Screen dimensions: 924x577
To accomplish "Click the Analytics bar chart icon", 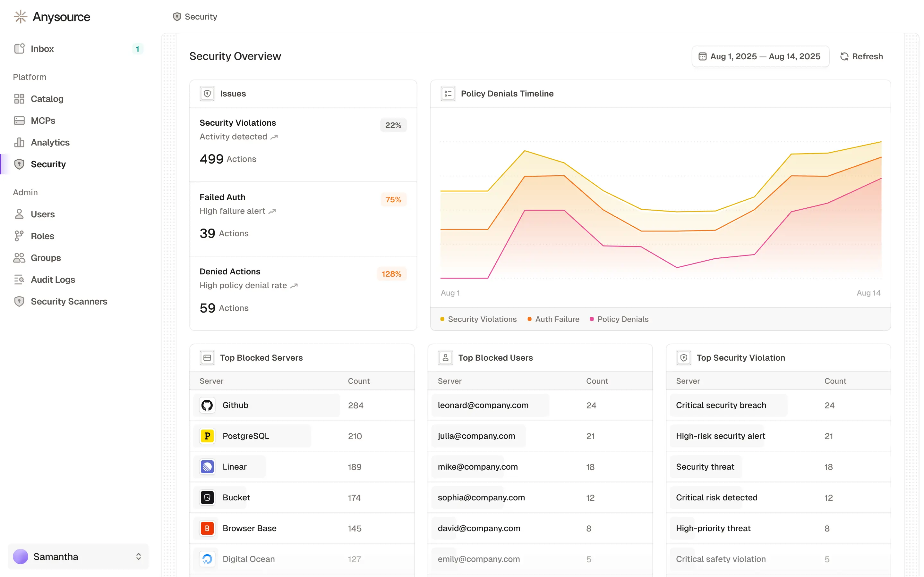I will [19, 142].
